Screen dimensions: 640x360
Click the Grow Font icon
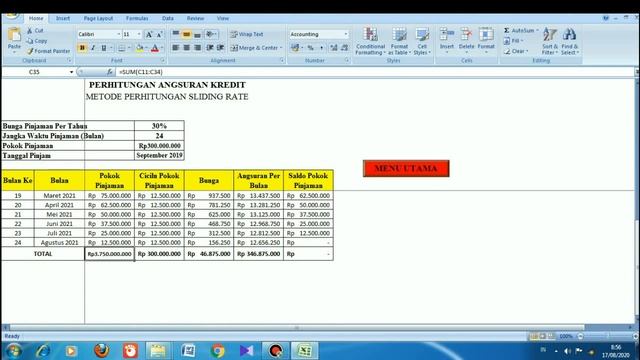pyautogui.click(x=149, y=34)
